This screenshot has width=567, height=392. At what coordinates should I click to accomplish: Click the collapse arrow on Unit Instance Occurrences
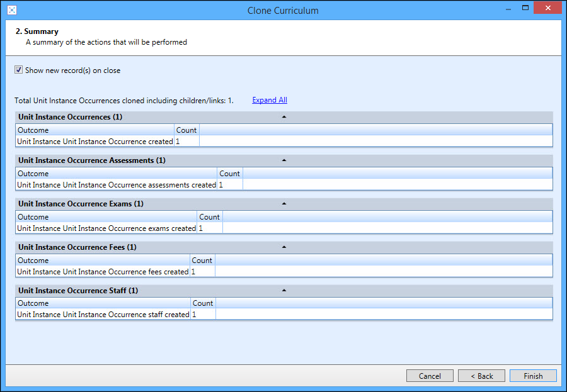[x=283, y=116]
